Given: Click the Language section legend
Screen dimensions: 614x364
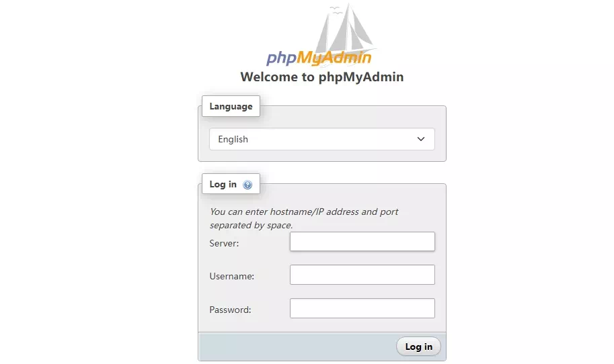Looking at the screenshot, I should tap(231, 106).
